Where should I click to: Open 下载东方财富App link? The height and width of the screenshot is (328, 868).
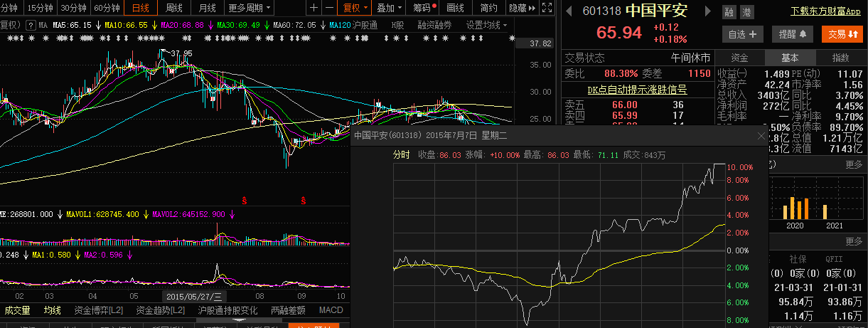tap(825, 11)
